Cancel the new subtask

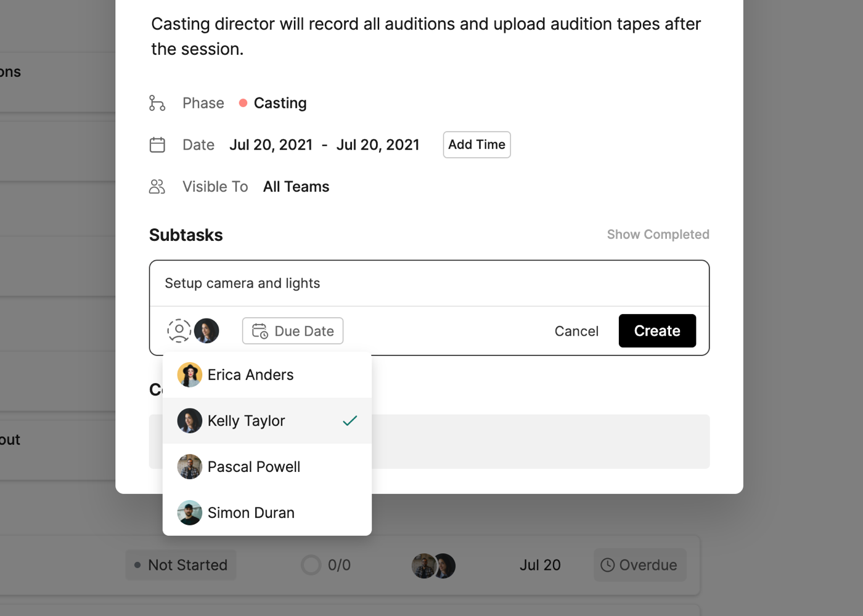click(576, 331)
